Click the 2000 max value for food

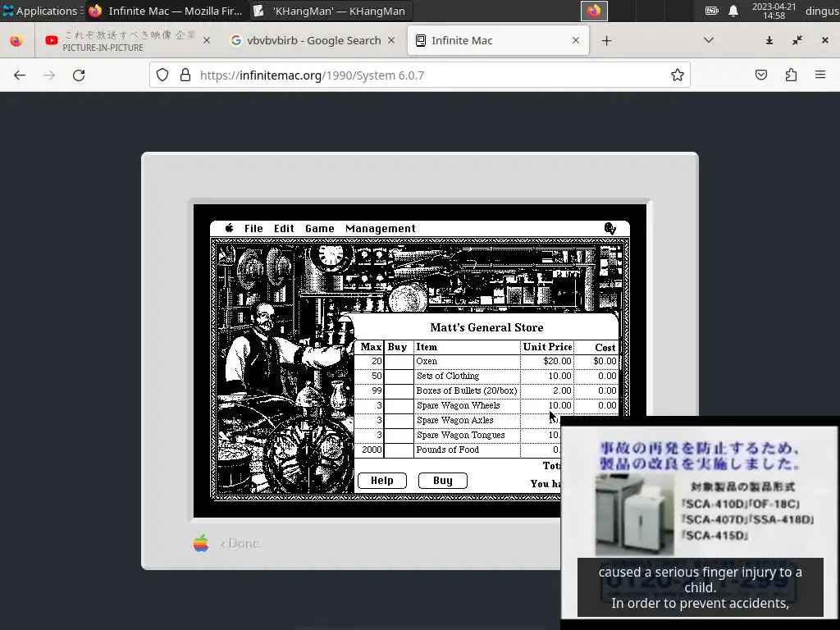372,450
